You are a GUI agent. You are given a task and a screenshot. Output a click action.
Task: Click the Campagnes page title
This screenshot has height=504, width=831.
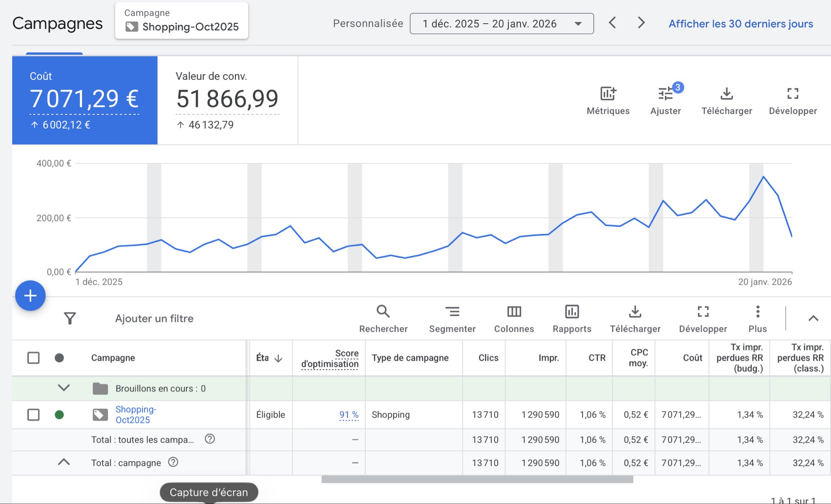coord(58,24)
